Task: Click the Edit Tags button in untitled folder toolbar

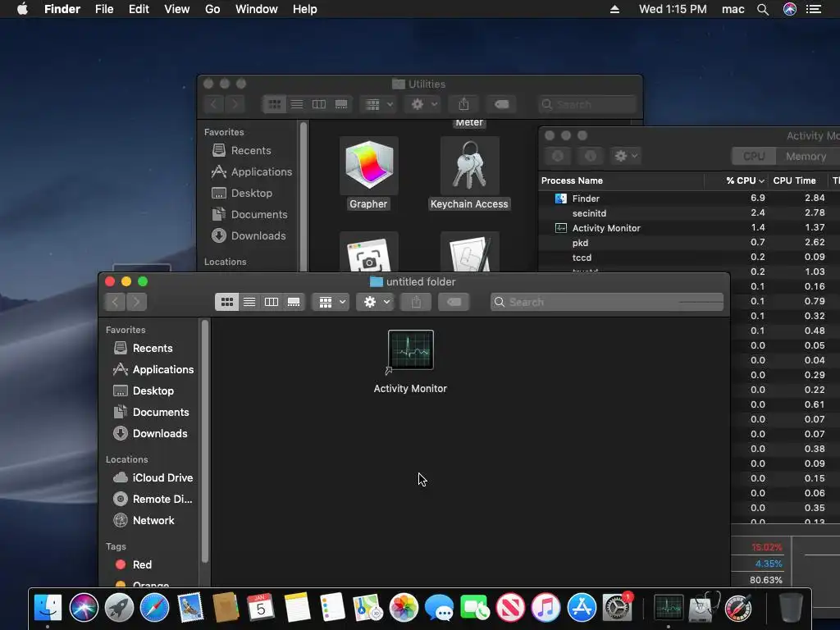Action: pyautogui.click(x=454, y=302)
